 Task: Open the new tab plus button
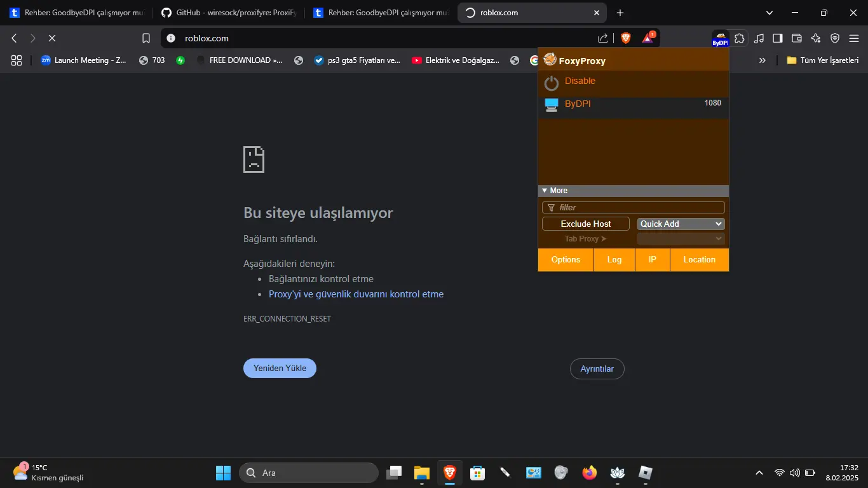tap(620, 13)
